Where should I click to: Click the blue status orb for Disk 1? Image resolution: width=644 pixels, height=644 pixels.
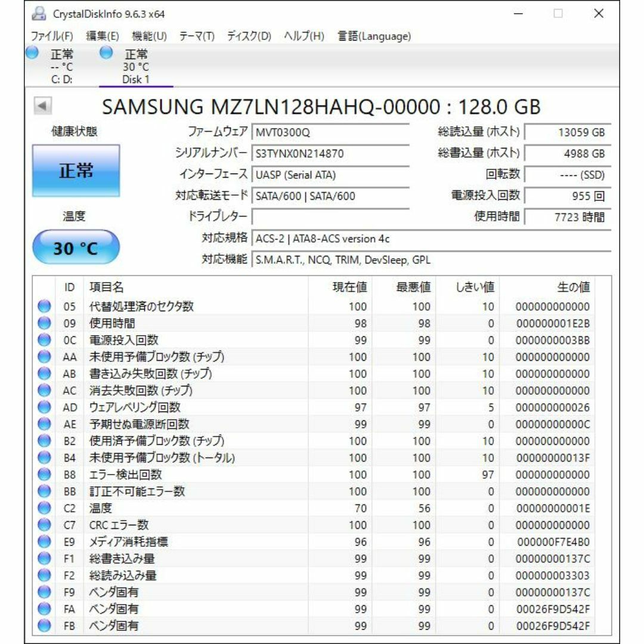click(106, 52)
